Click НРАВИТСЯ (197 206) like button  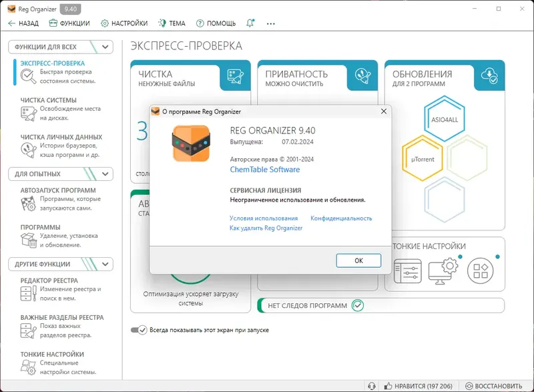(419, 386)
